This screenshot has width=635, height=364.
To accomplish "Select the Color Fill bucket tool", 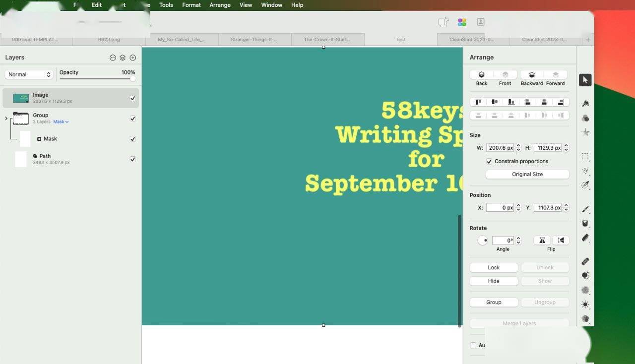I will pyautogui.click(x=585, y=223).
